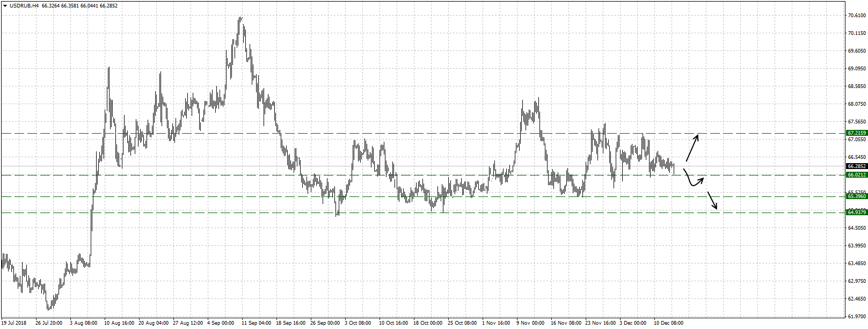Click the green 64.9379 price level label
Image resolution: width=868 pixels, height=329 pixels.
[856, 213]
